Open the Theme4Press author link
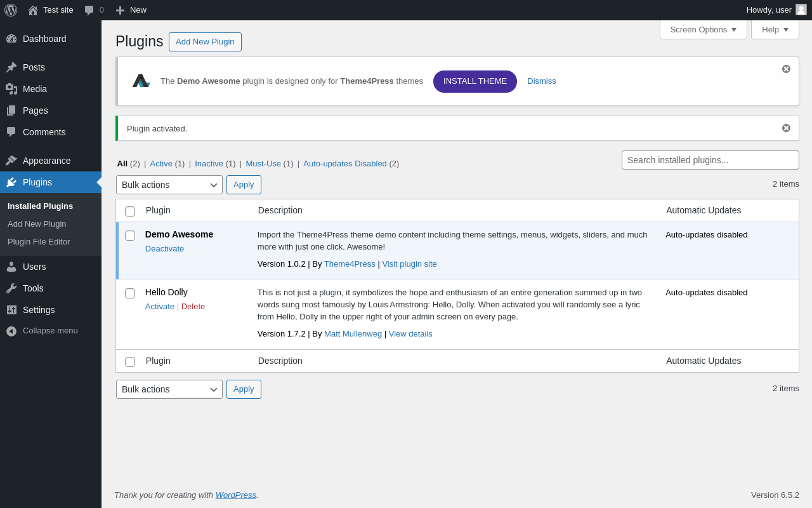812x508 pixels. [x=350, y=264]
